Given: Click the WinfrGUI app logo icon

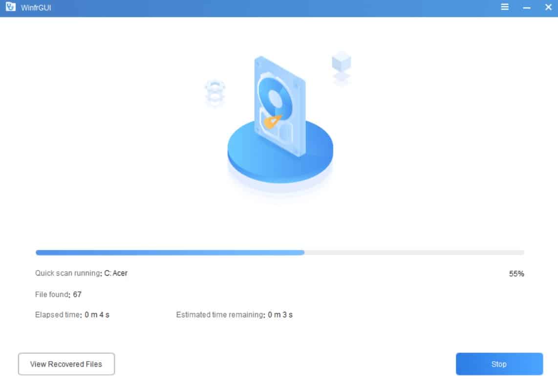Looking at the screenshot, I should [11, 7].
